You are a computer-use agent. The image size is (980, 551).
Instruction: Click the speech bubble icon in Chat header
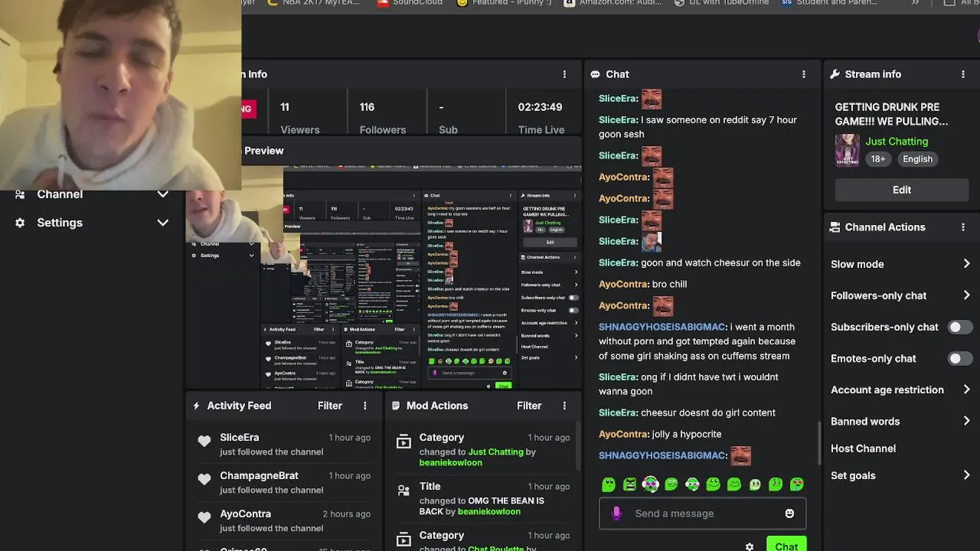(595, 74)
